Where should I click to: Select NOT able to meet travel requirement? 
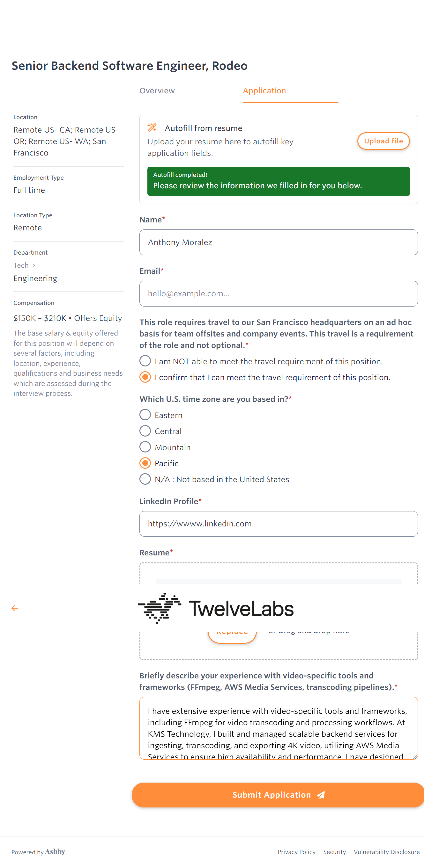click(x=145, y=361)
